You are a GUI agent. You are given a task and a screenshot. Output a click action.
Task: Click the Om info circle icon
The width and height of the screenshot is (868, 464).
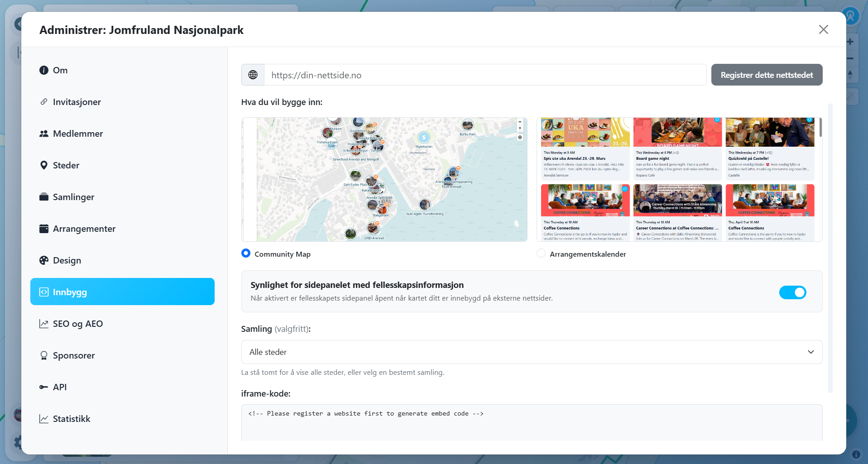coord(44,70)
